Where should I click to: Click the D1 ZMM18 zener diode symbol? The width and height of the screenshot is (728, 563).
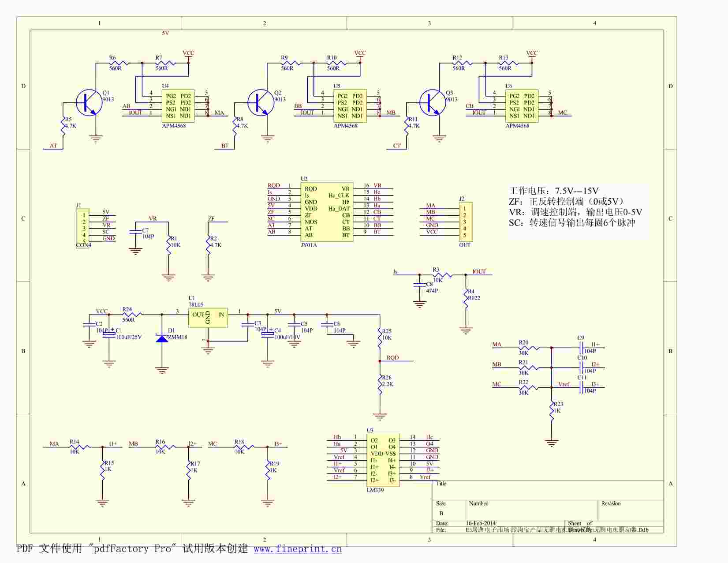pyautogui.click(x=162, y=338)
